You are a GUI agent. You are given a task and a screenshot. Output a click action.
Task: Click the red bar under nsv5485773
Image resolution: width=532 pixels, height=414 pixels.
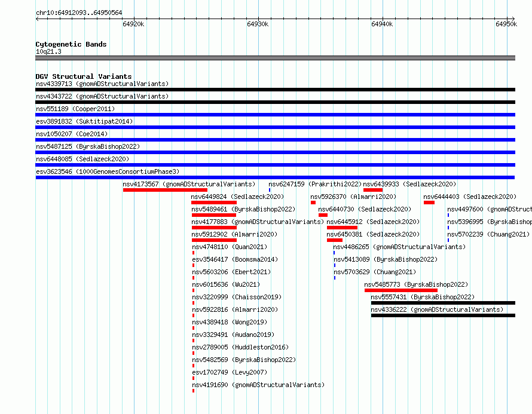tap(401, 290)
